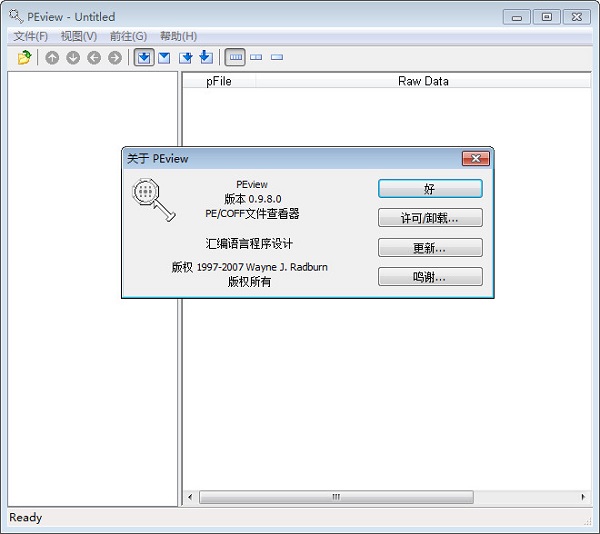Click the grey down arrow toolbar icon

pyautogui.click(x=73, y=58)
